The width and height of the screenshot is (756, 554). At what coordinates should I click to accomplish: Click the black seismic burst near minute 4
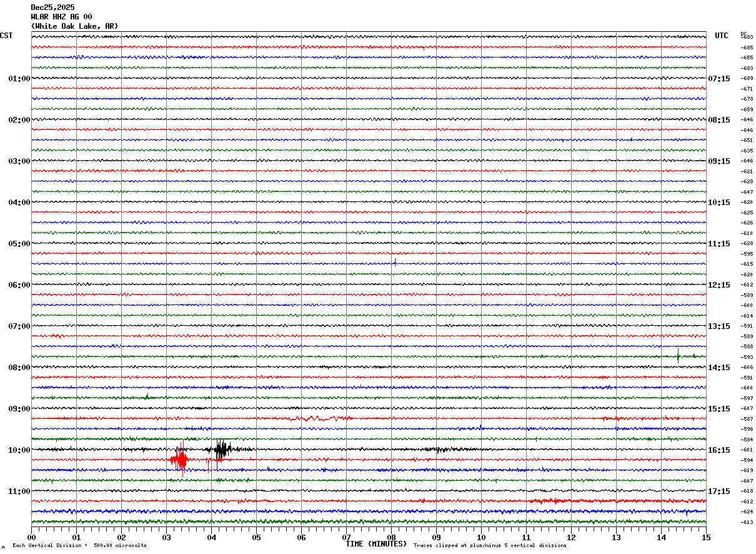[x=221, y=449]
